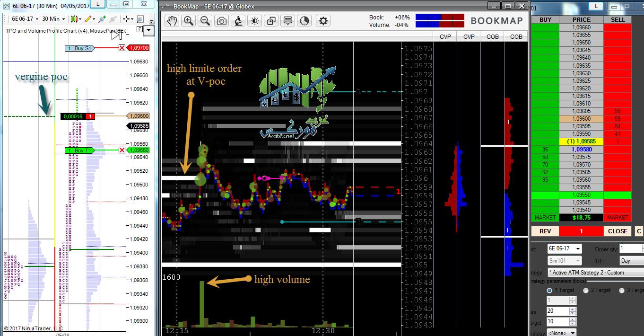Open the 30 Min interval dropdown
The image size is (644, 336).
click(53, 19)
